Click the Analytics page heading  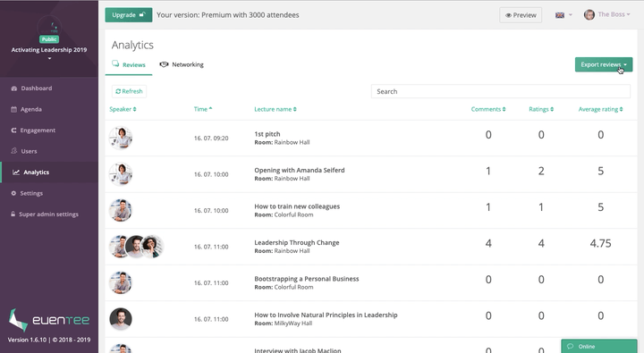pyautogui.click(x=132, y=45)
